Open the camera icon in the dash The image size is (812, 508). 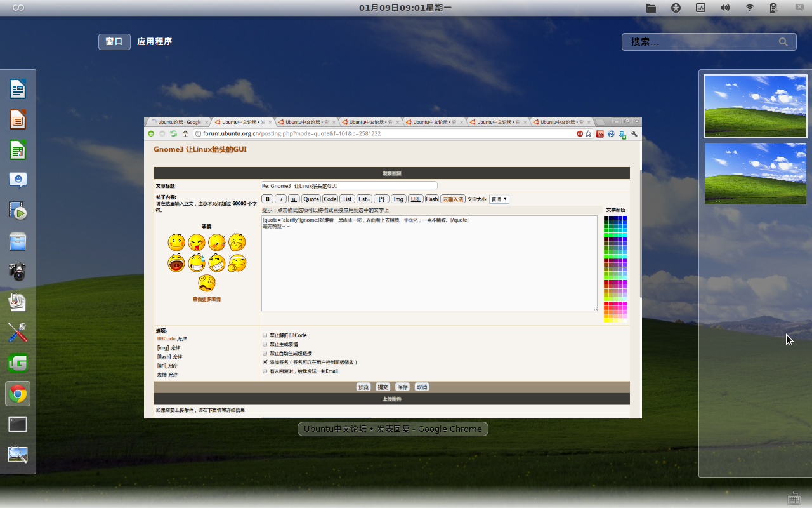[18, 272]
